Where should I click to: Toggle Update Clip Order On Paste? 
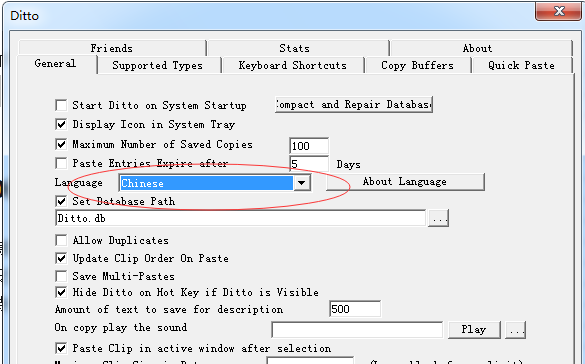tap(61, 258)
